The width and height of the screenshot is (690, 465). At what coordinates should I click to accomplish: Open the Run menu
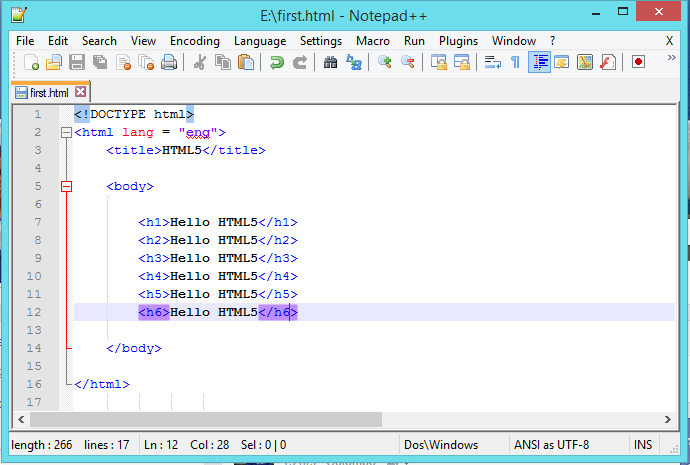[415, 41]
